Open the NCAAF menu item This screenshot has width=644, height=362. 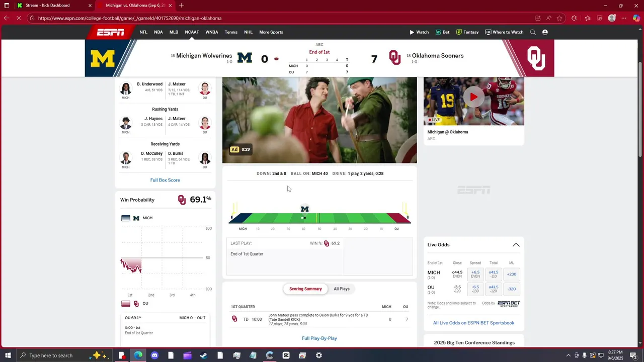[x=192, y=32]
